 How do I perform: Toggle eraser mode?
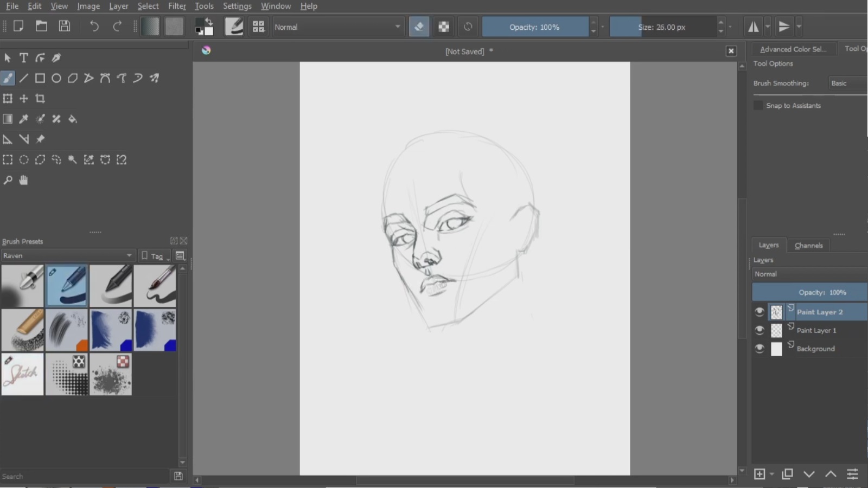click(x=419, y=27)
